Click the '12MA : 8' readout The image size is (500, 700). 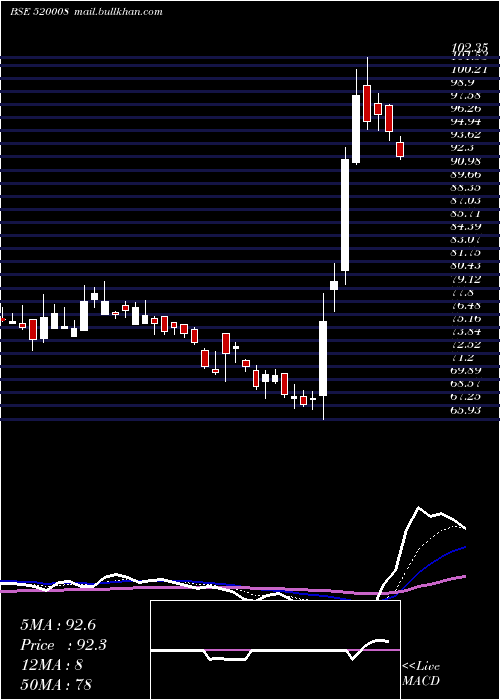click(x=51, y=664)
